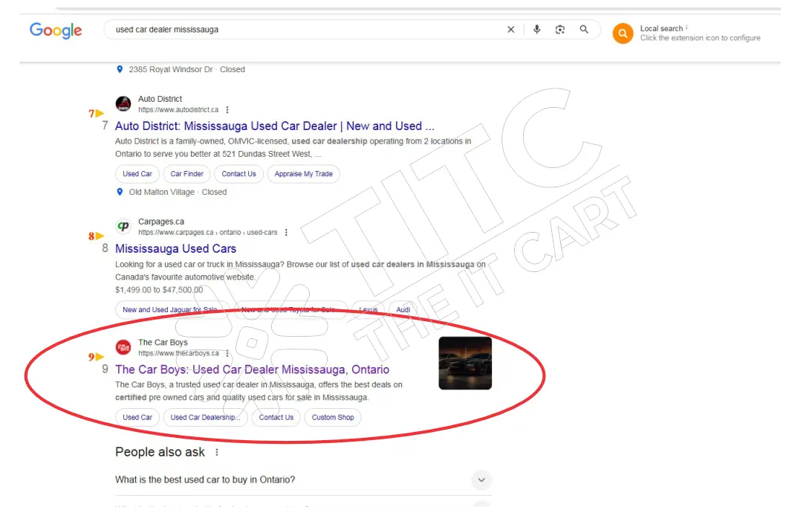Screen dimensions: 812x507
Task: Open Google Lens image search icon
Action: 560,30
